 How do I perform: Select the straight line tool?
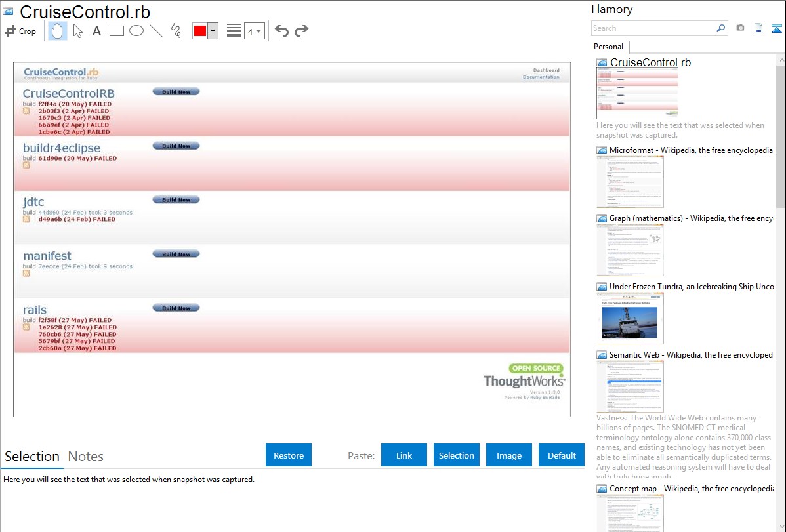point(156,31)
